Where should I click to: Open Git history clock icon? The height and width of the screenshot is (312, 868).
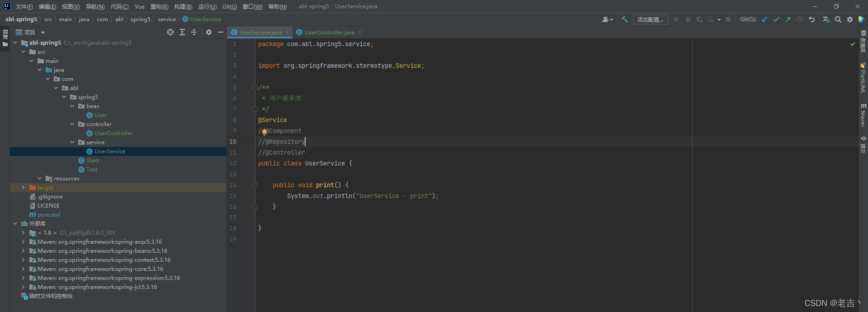[x=800, y=19]
